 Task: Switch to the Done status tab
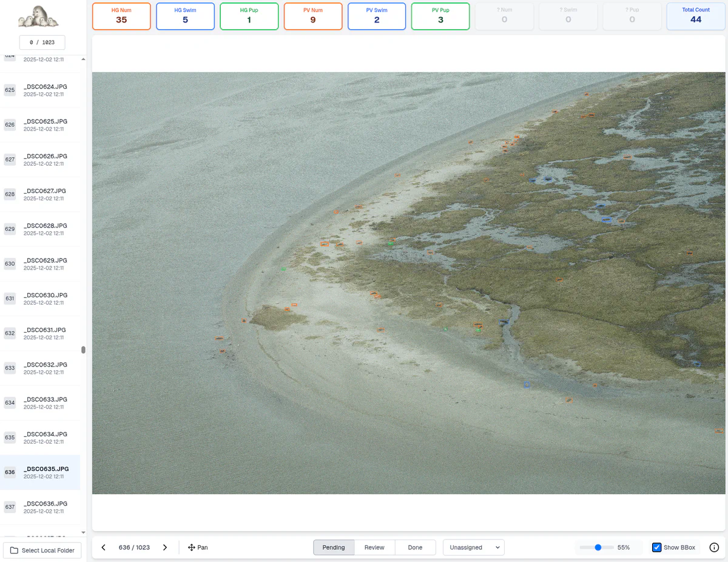415,547
